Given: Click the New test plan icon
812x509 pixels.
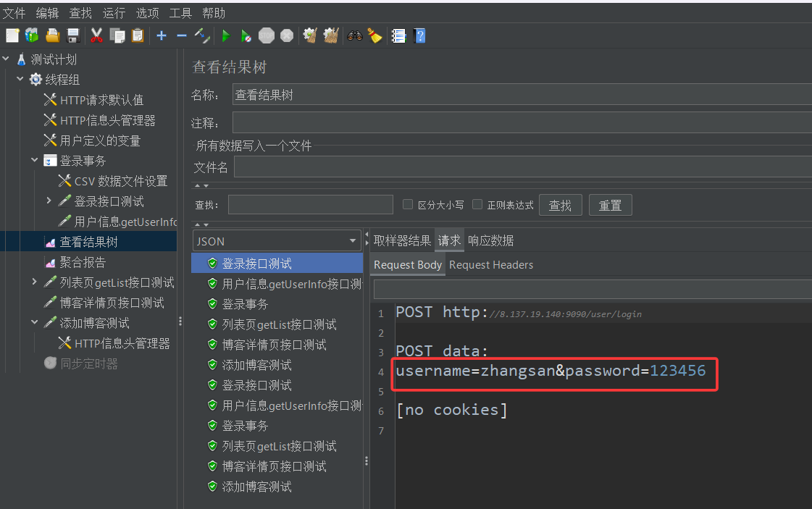Looking at the screenshot, I should pyautogui.click(x=12, y=35).
